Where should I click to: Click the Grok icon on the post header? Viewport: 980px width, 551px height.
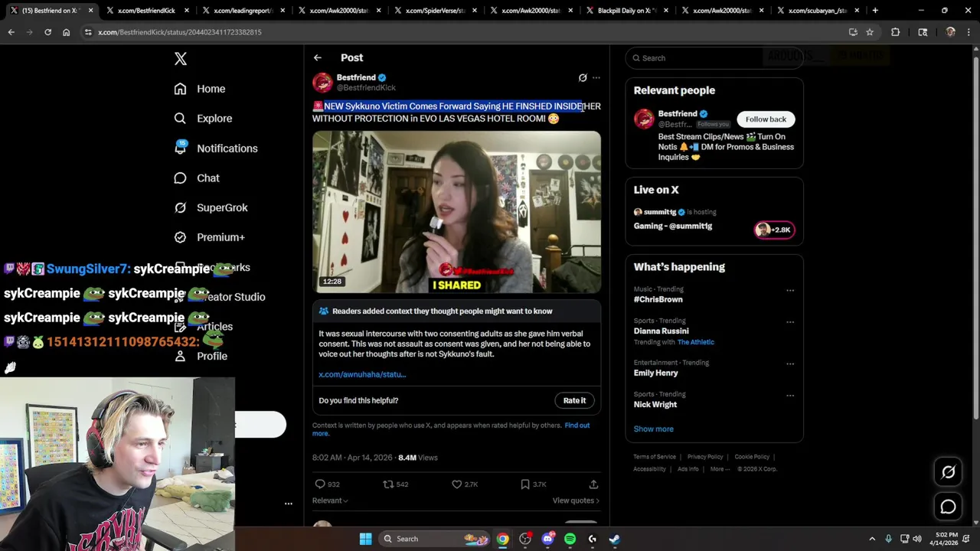pos(583,77)
